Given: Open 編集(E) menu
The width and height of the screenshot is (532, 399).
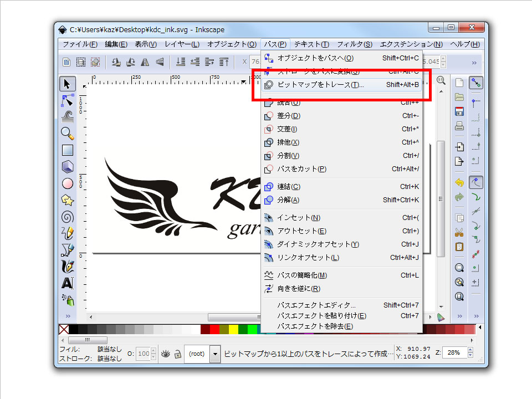Looking at the screenshot, I should (x=116, y=44).
